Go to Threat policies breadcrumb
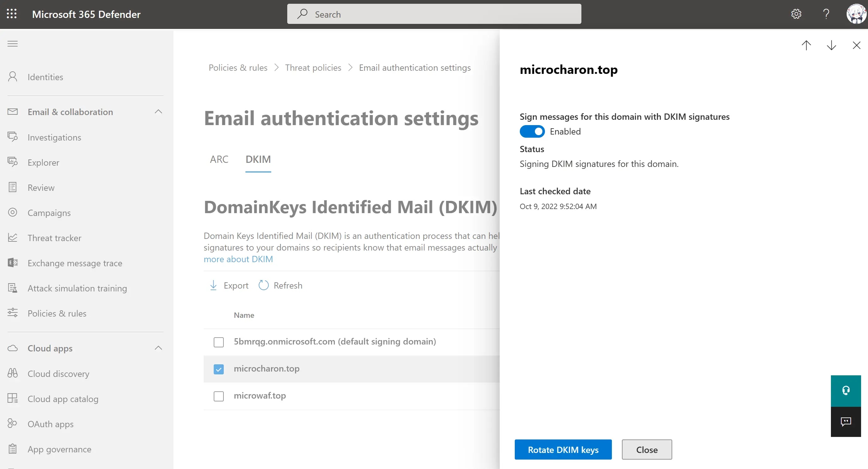The image size is (868, 469). pyautogui.click(x=313, y=68)
